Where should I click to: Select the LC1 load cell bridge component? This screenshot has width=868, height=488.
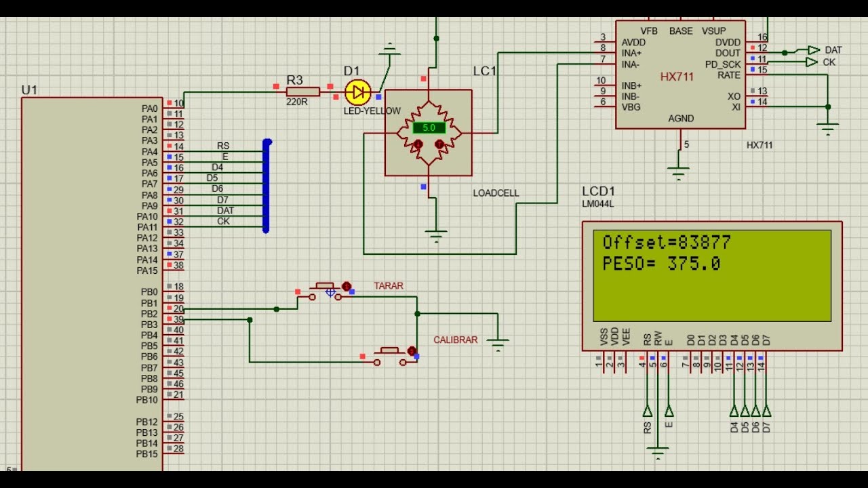[429, 133]
